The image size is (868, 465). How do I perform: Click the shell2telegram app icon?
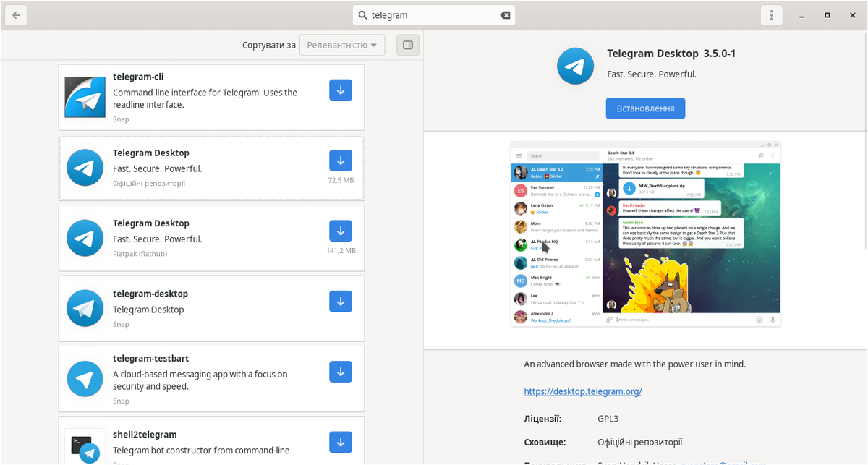tap(85, 447)
